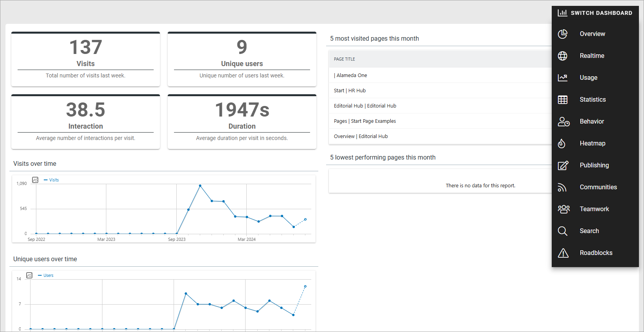The width and height of the screenshot is (644, 332).
Task: Go to the Behavior dashboard
Action: click(595, 122)
